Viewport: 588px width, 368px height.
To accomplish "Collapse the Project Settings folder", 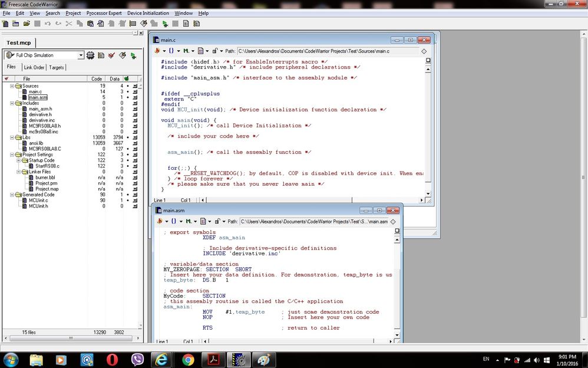I will tap(12, 155).
